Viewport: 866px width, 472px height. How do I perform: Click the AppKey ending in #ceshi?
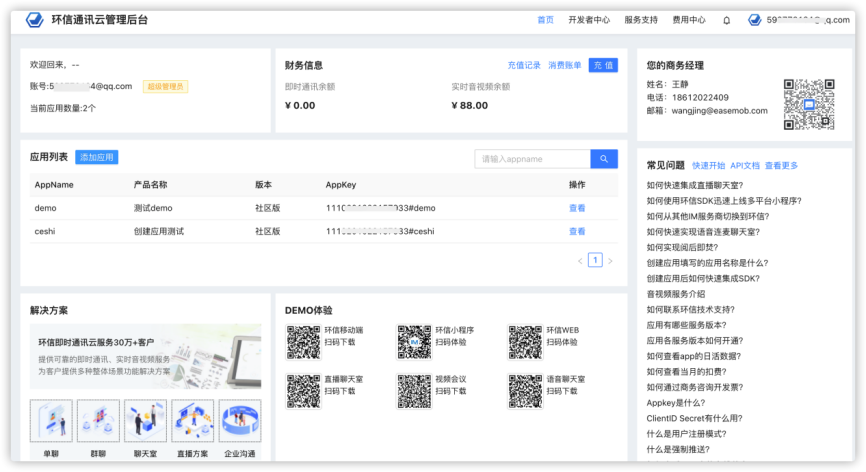point(380,231)
